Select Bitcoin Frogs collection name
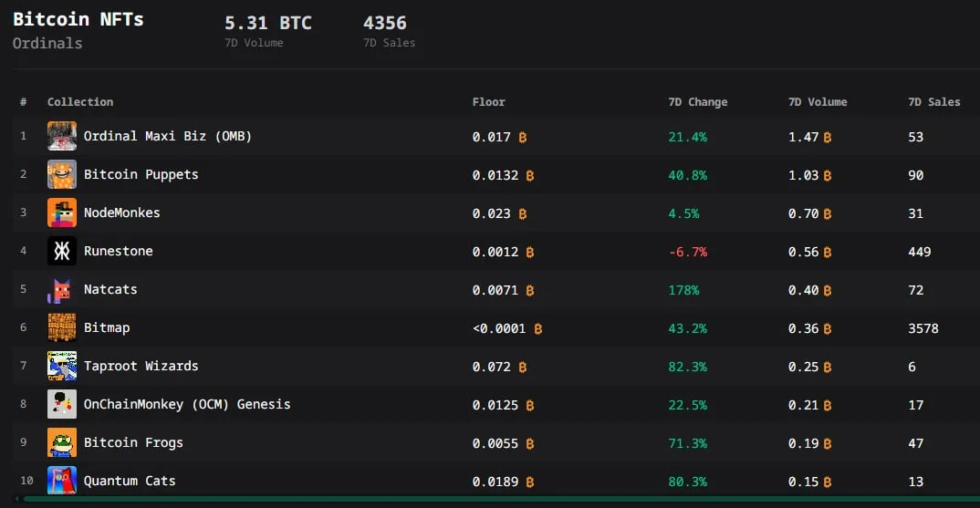The height and width of the screenshot is (508, 980). click(134, 442)
